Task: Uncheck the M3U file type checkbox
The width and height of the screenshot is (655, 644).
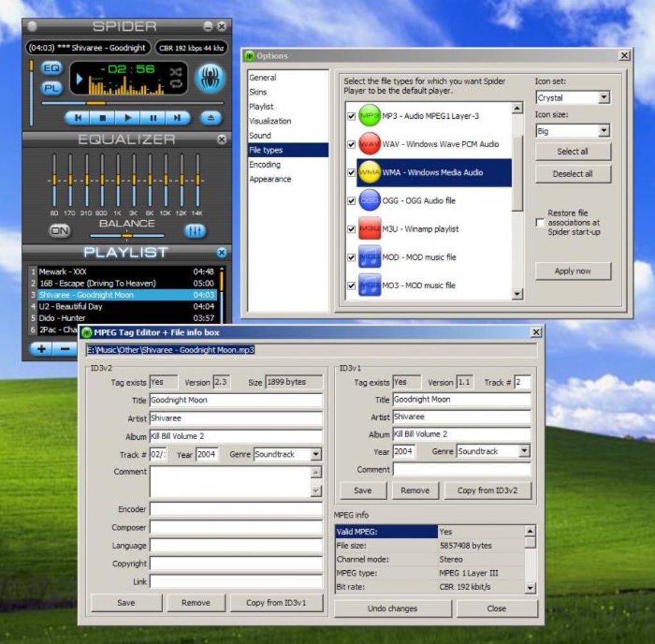Action: (x=351, y=229)
